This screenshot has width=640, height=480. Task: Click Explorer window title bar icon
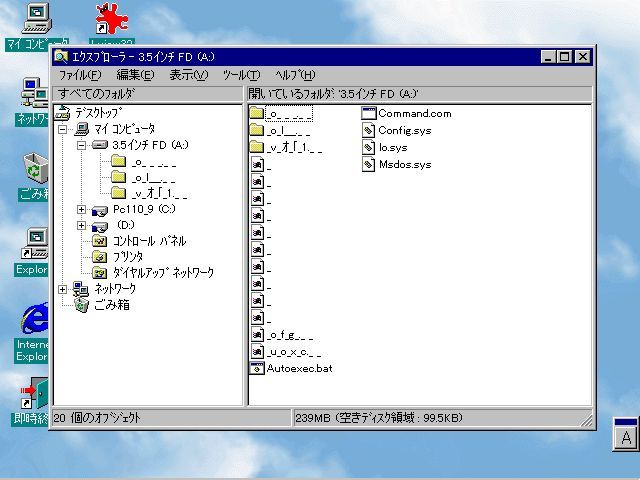pos(62,57)
